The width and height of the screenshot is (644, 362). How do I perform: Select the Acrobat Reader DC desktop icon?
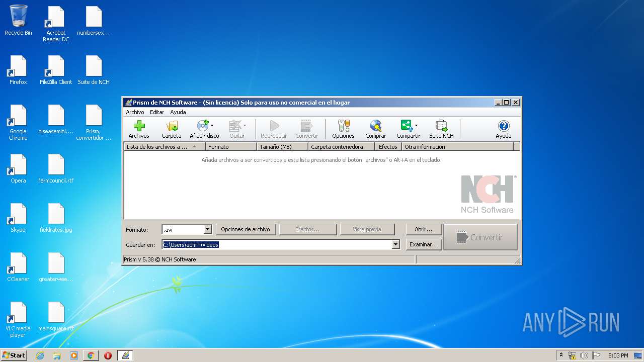pos(56,24)
